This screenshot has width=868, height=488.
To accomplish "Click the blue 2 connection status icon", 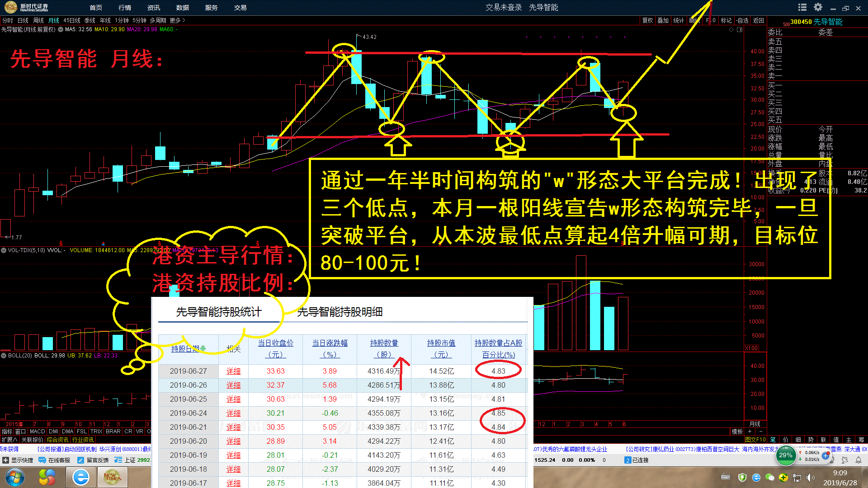I will click(627, 460).
